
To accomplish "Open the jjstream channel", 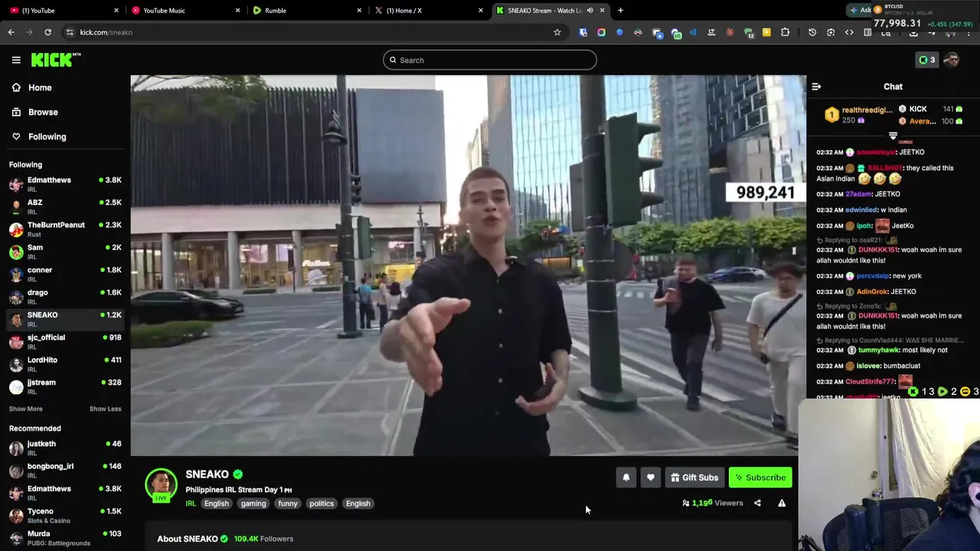I will [65, 386].
